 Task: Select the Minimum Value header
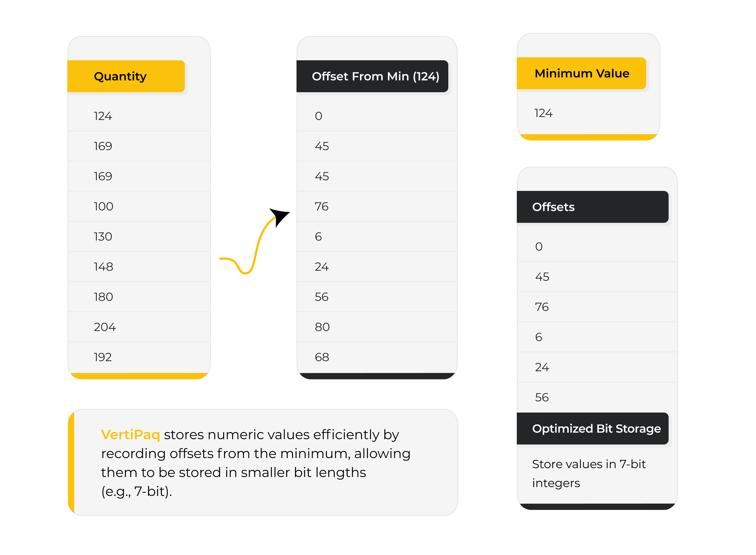(581, 73)
